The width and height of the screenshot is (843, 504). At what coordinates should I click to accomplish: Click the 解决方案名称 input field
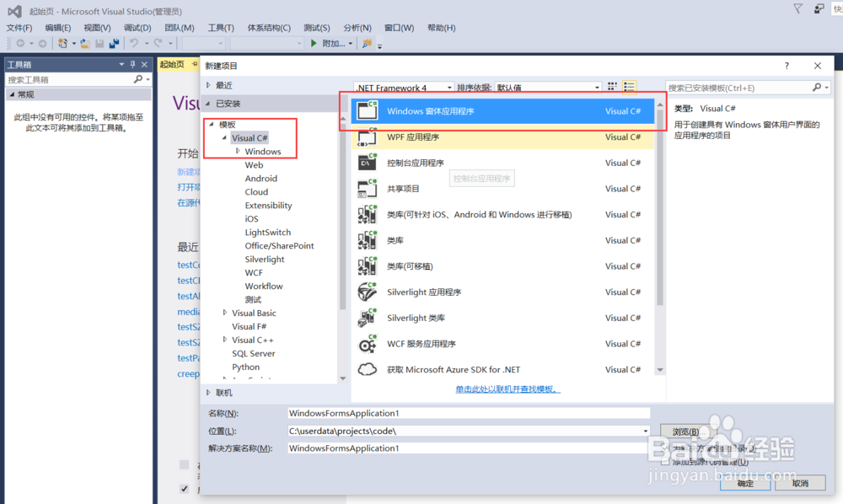point(469,448)
